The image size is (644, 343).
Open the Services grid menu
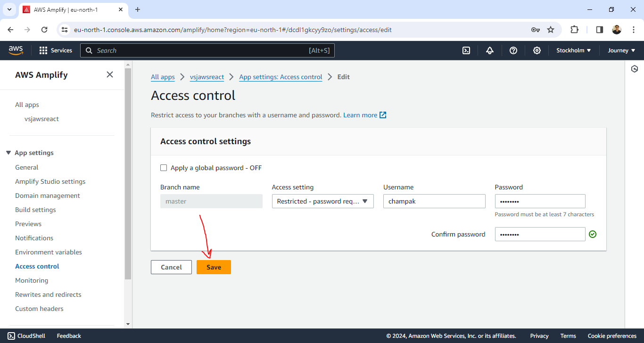[x=56, y=50]
